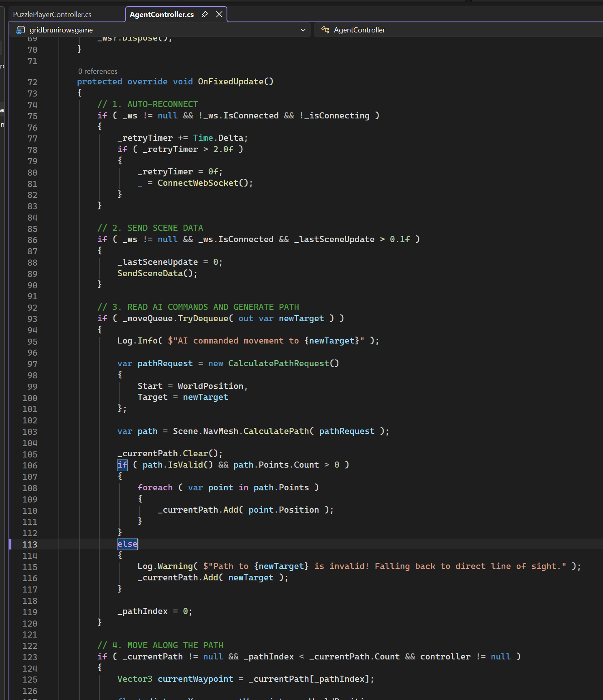Click the highlighted if keyword on line 106
Viewport: 603px width, 700px height.
(122, 465)
